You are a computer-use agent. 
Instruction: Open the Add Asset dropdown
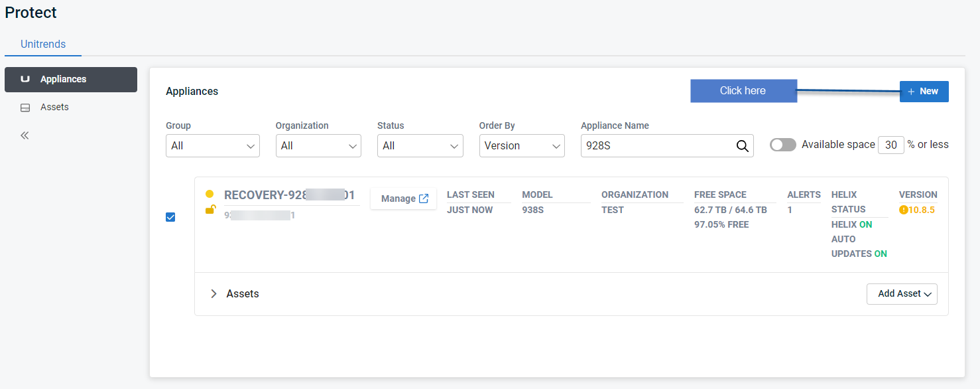click(x=902, y=294)
